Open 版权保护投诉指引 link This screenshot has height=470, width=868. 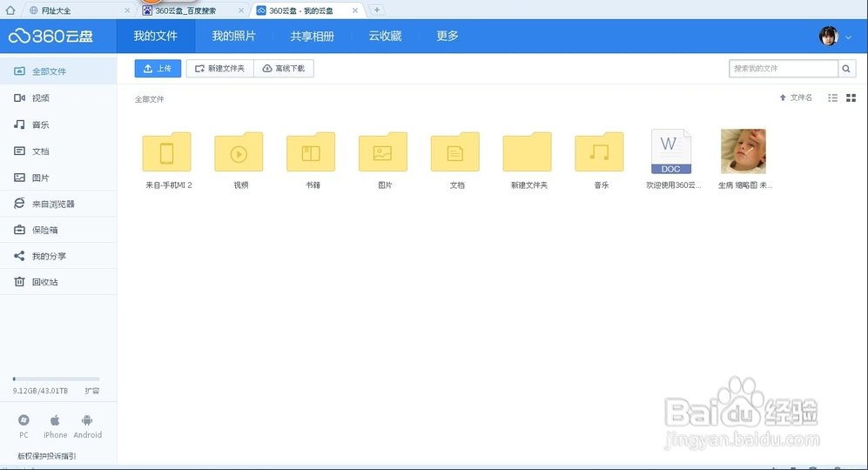coord(46,456)
